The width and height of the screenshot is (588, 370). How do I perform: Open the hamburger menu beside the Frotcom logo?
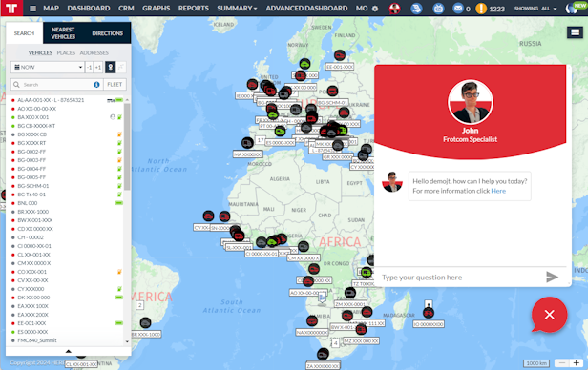(33, 9)
